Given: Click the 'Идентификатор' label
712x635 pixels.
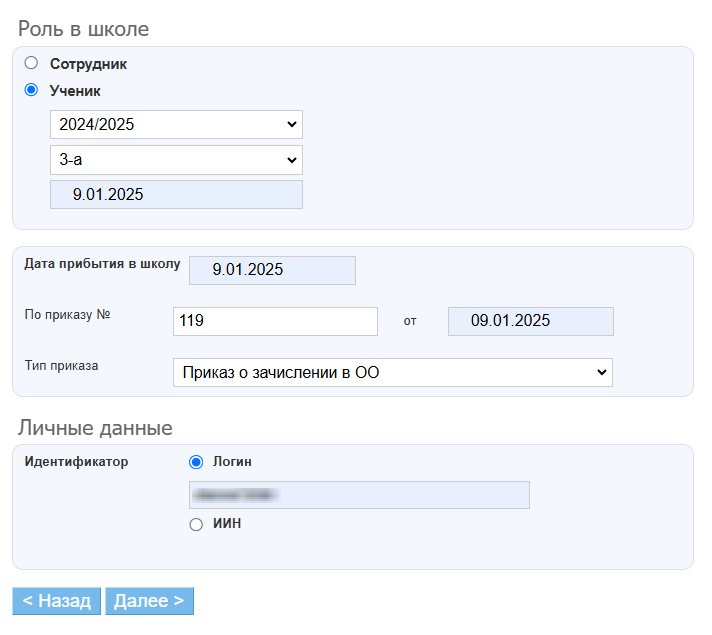Looking at the screenshot, I should [x=76, y=462].
